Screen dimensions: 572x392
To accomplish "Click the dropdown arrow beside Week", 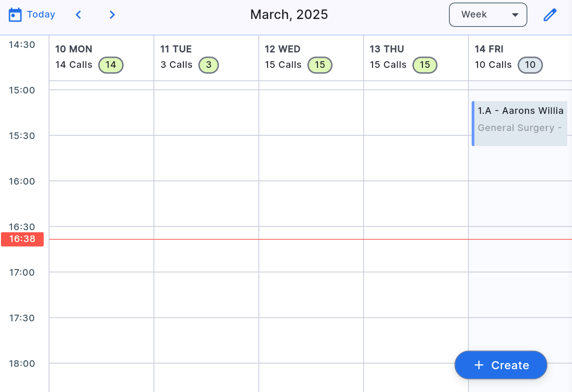I will pos(515,15).
